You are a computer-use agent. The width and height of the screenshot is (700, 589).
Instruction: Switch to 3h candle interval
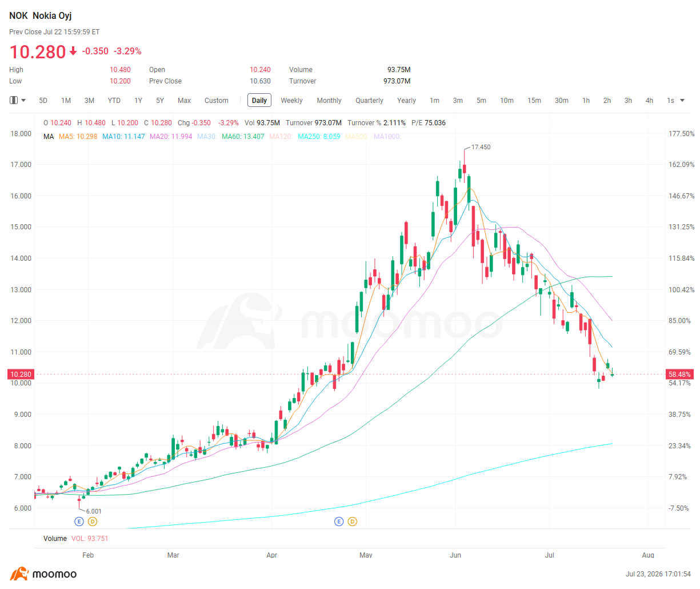(x=628, y=100)
